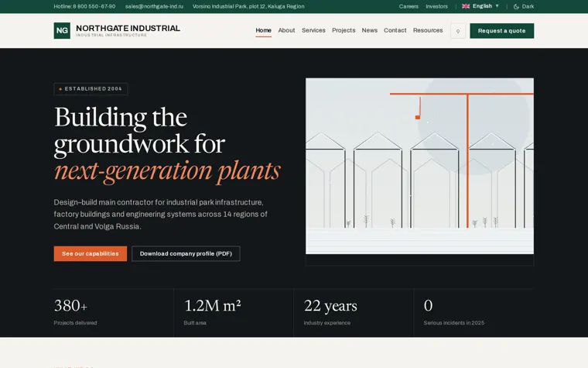
Task: Open the Investors link
Action: (436, 6)
